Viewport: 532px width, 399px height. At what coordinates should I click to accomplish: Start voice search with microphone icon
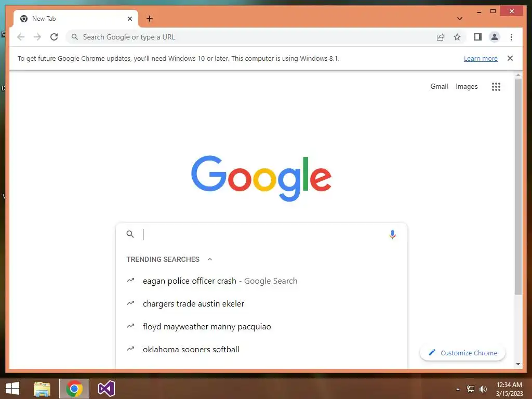click(x=392, y=234)
